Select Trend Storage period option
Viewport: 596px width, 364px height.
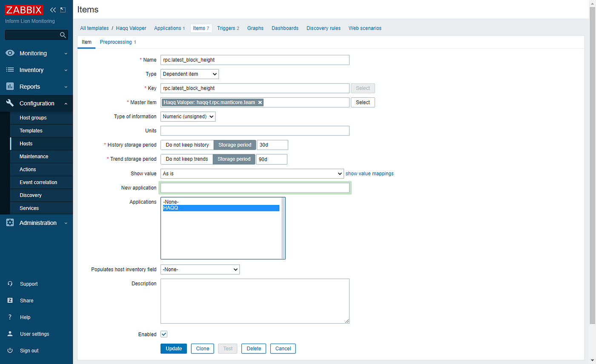[234, 159]
